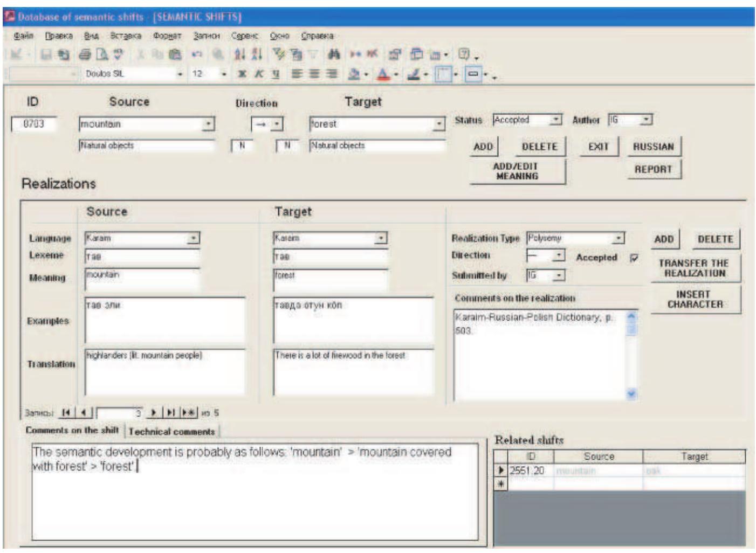Toggle the Accepted checkbox for the realization
756x553 pixels.
pyautogui.click(x=634, y=258)
